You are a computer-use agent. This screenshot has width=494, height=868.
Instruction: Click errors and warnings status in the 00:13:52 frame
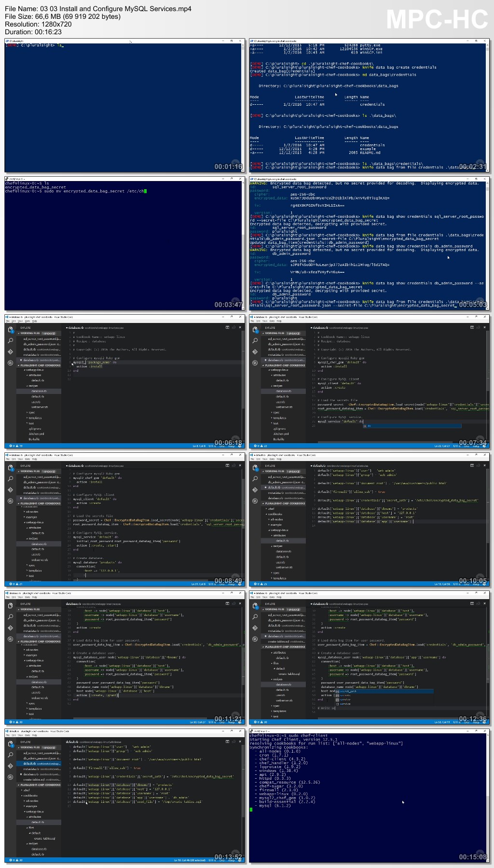[15, 860]
